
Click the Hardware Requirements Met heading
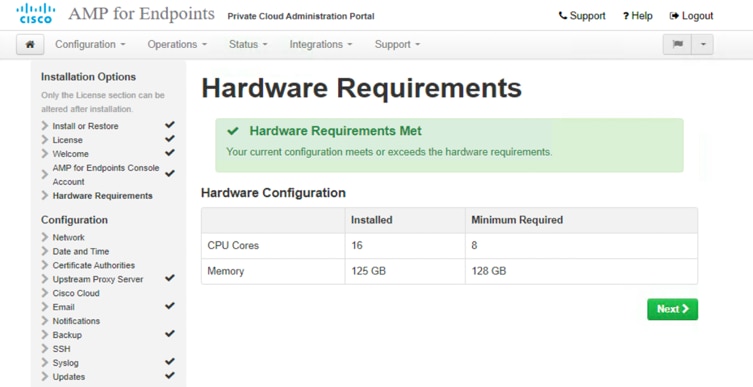pyautogui.click(x=335, y=131)
